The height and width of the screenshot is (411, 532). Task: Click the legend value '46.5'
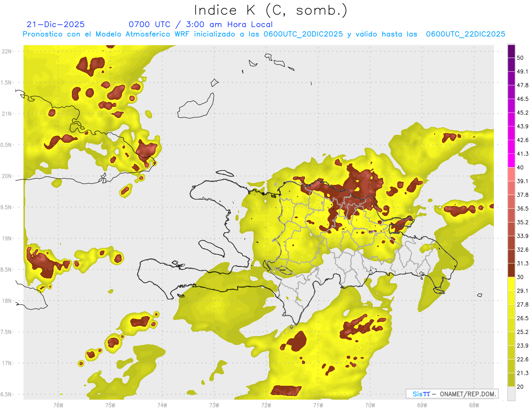click(x=523, y=99)
